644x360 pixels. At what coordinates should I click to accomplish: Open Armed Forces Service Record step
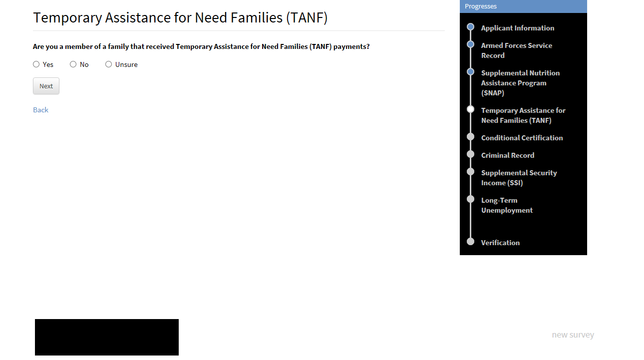pos(517,50)
